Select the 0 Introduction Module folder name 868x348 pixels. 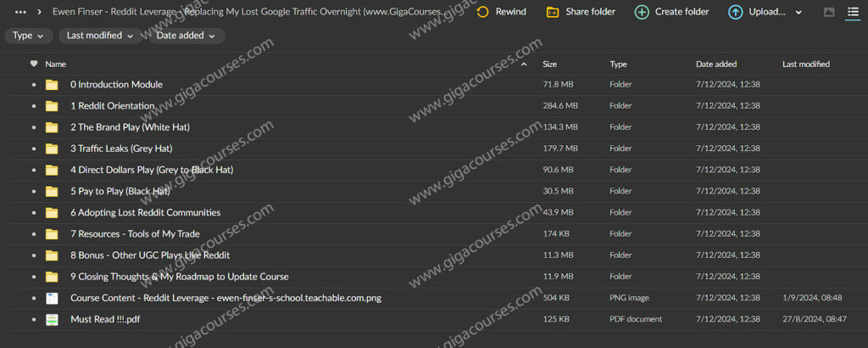[x=116, y=85]
